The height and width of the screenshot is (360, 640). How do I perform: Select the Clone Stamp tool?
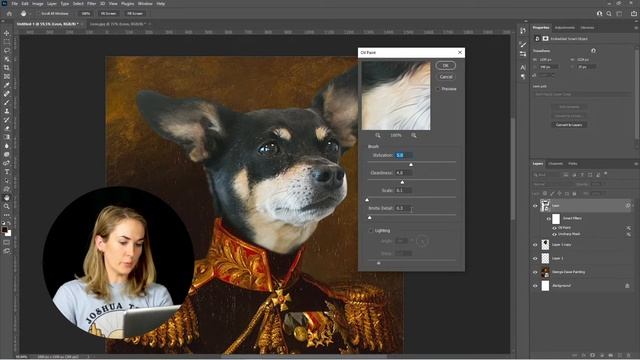[7, 111]
